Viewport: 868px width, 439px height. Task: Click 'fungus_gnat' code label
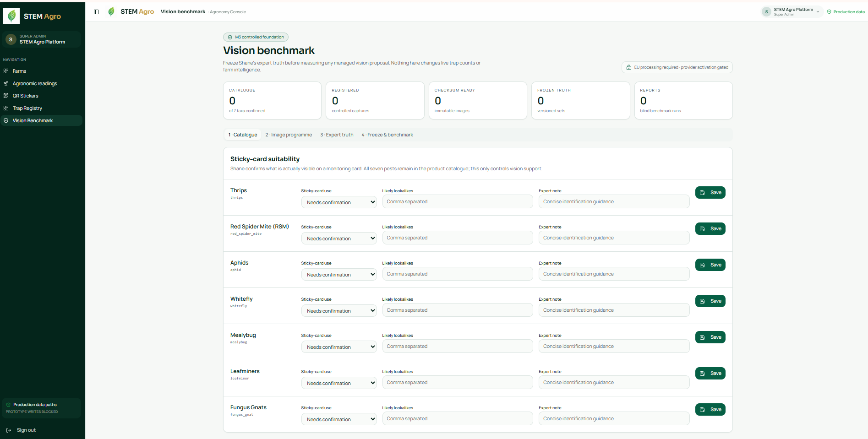click(242, 415)
